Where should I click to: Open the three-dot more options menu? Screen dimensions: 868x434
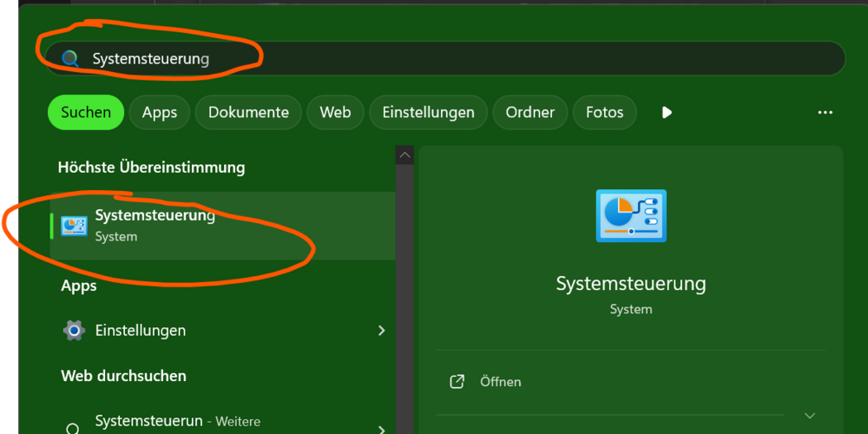coord(825,112)
